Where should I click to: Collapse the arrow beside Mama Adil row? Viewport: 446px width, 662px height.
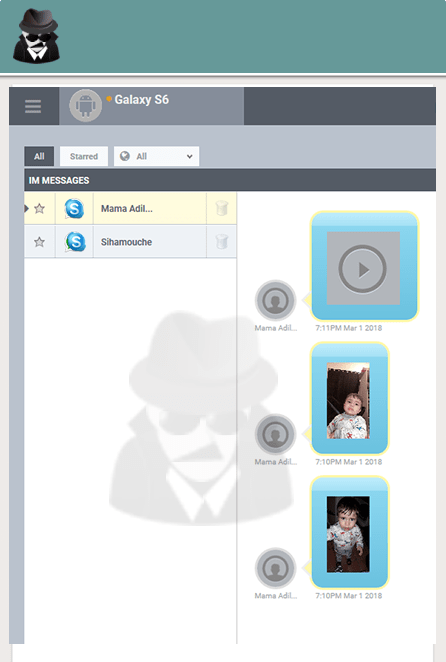(x=26, y=208)
